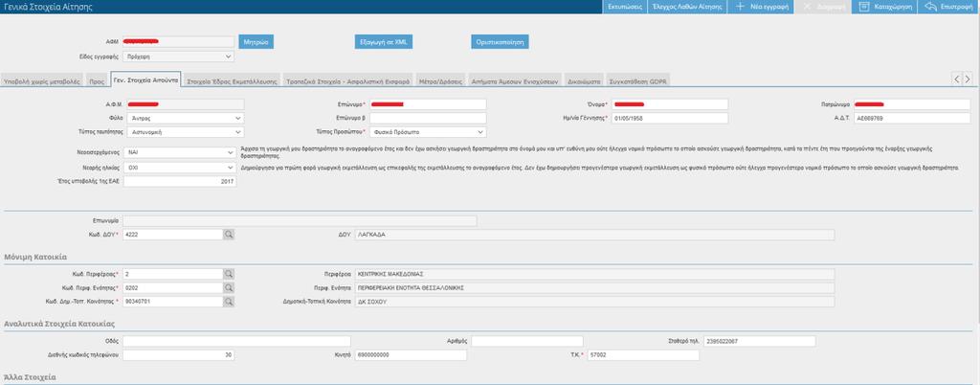Click the Μητρώα button

pos(256,42)
